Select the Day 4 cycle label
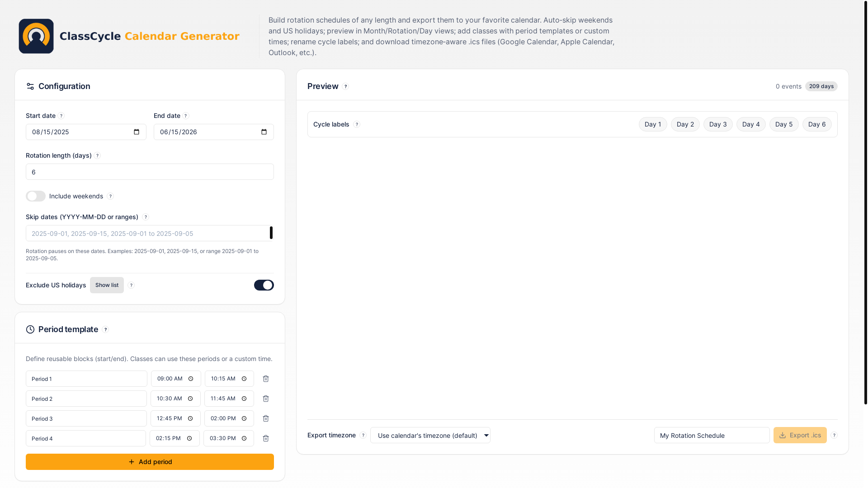Screen dimensions: 868x488 [x=751, y=124]
